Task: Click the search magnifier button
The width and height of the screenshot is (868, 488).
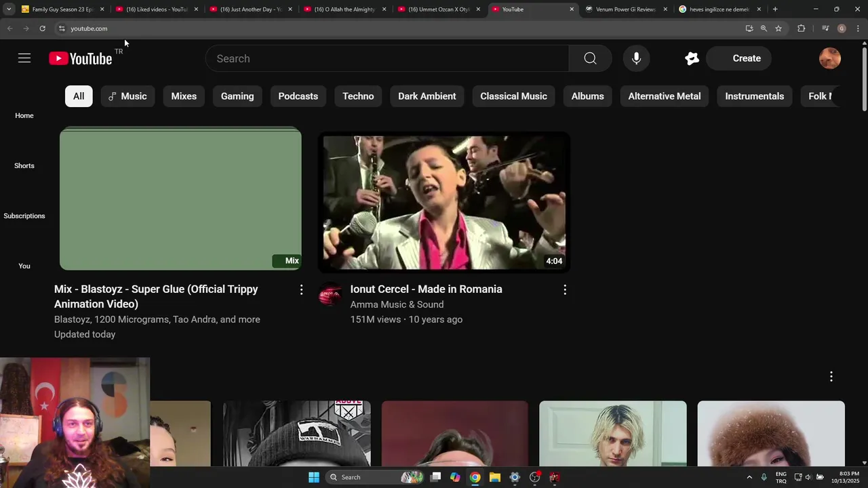Action: point(590,58)
